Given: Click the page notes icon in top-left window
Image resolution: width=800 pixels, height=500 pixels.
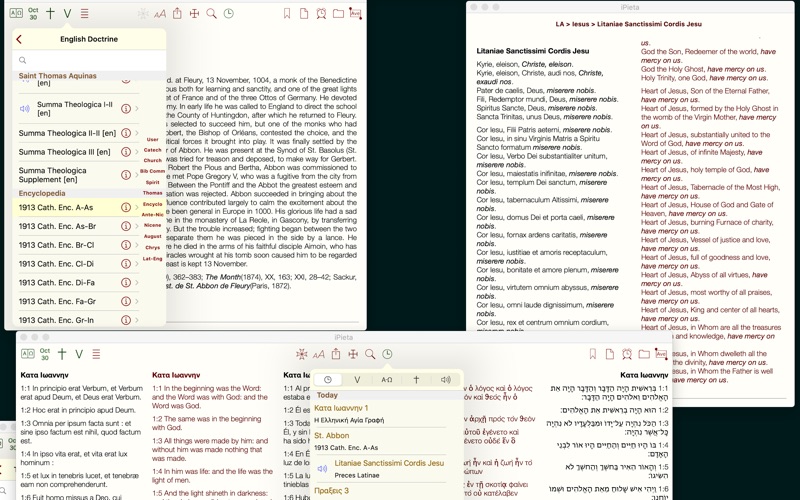Looking at the screenshot, I should 304,14.
